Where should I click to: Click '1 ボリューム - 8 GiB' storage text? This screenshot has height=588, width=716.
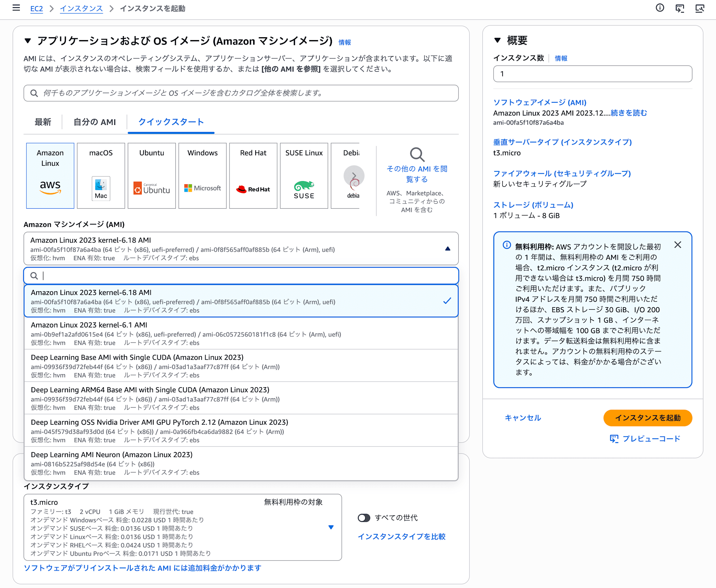click(526, 215)
